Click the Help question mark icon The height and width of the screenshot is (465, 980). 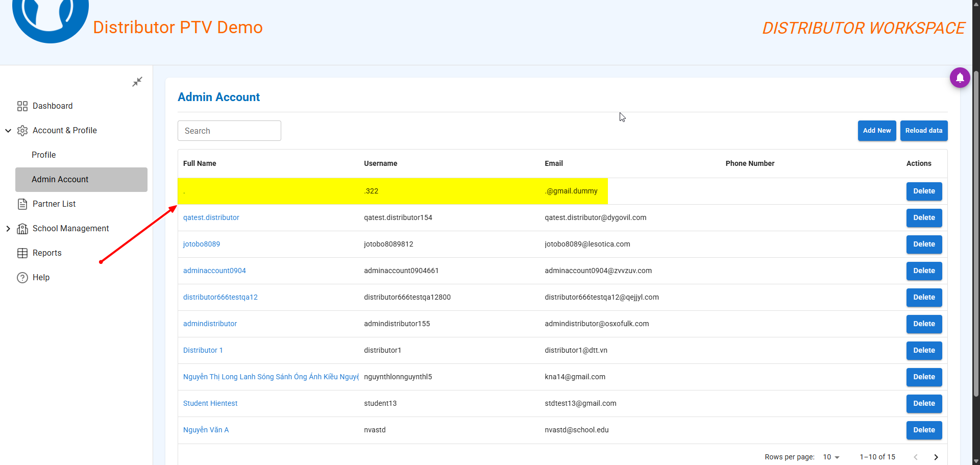pyautogui.click(x=22, y=278)
